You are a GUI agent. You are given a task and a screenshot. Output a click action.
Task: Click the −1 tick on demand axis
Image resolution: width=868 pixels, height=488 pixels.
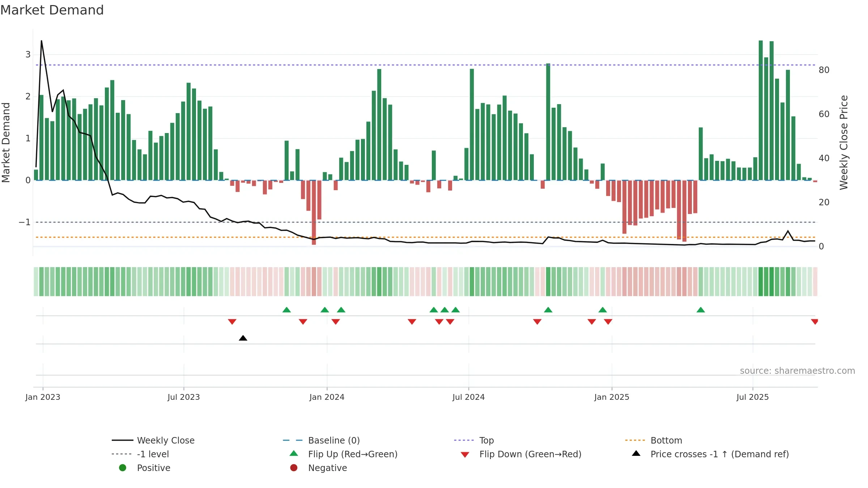(25, 222)
